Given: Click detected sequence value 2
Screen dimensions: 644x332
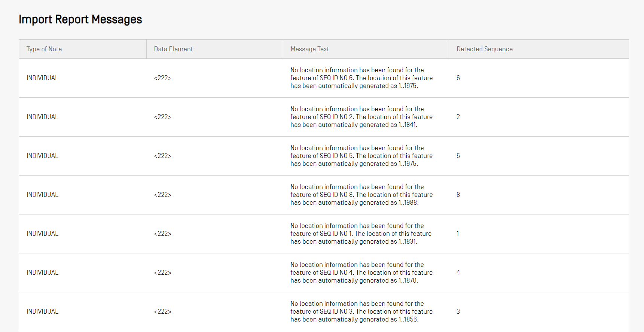Looking at the screenshot, I should click(x=458, y=117).
